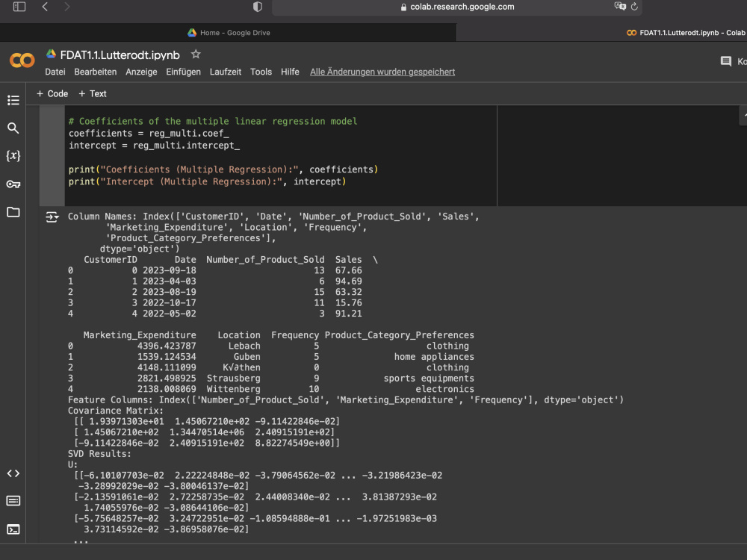The height and width of the screenshot is (560, 747).
Task: Click 'sports equipments' in the output table
Action: (x=429, y=379)
